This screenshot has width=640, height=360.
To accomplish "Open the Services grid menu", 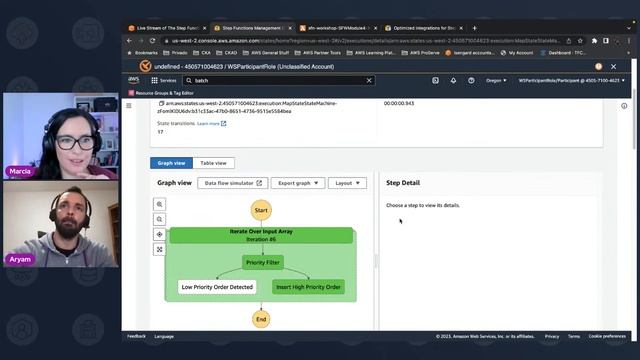I will pyautogui.click(x=164, y=80).
